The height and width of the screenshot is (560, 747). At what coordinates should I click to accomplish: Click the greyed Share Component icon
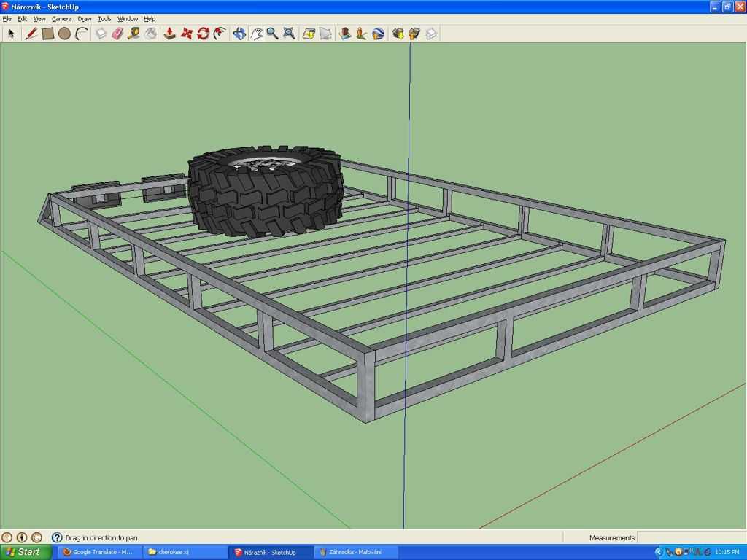click(x=431, y=34)
